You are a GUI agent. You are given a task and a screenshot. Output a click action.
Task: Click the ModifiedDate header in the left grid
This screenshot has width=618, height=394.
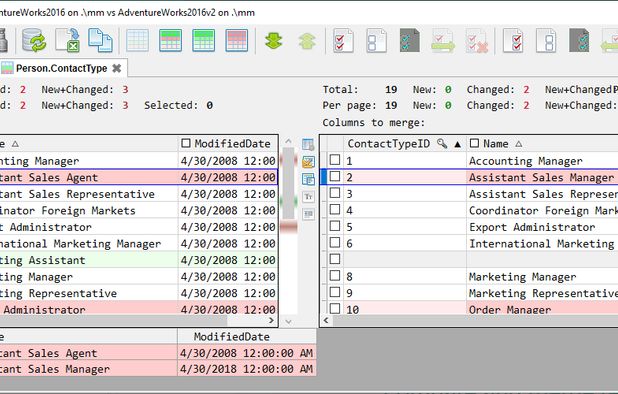pyautogui.click(x=228, y=143)
